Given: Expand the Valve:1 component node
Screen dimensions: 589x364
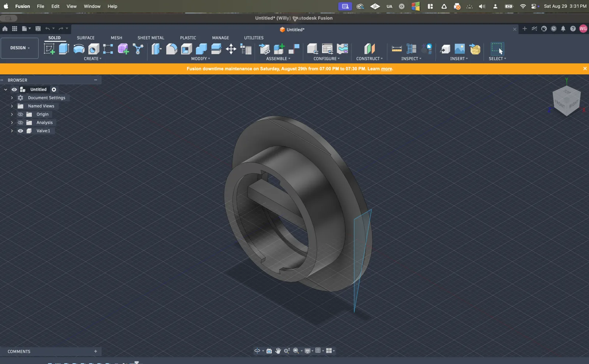Looking at the screenshot, I should [12, 131].
